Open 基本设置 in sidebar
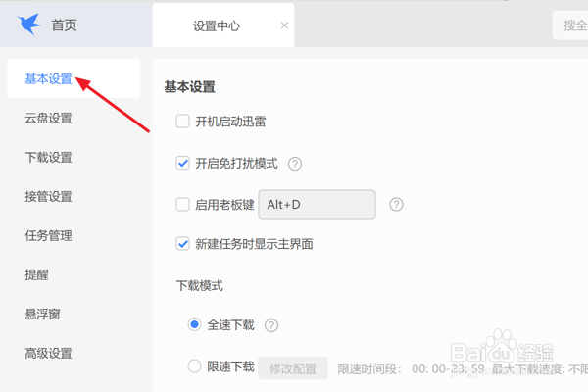This screenshot has width=588, height=392. click(x=49, y=79)
